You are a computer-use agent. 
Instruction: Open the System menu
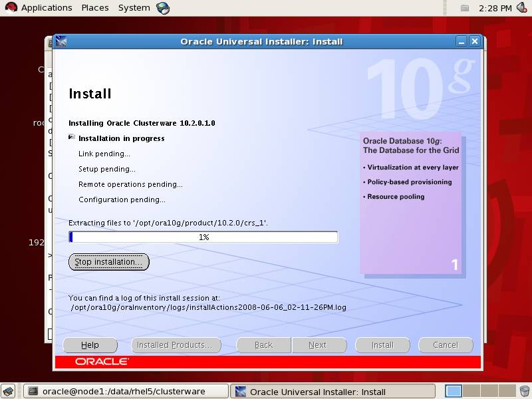[x=134, y=8]
